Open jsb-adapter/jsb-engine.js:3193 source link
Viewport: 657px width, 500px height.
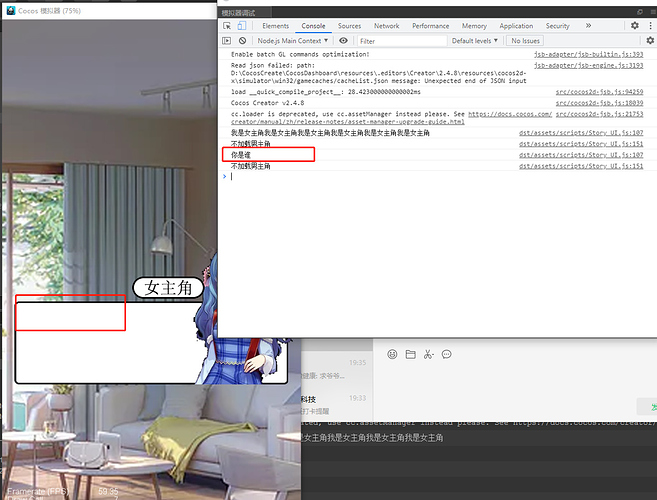click(588, 65)
